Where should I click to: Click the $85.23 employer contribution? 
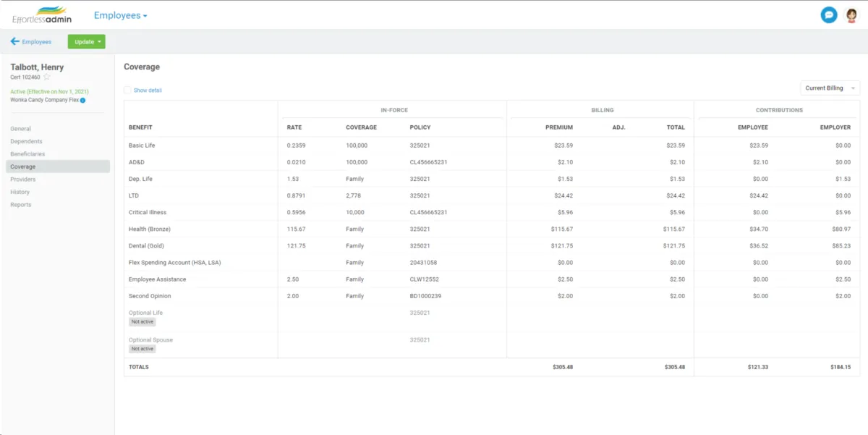tap(842, 246)
